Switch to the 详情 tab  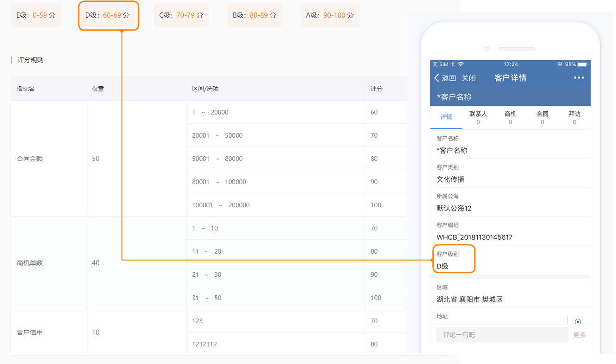(446, 117)
